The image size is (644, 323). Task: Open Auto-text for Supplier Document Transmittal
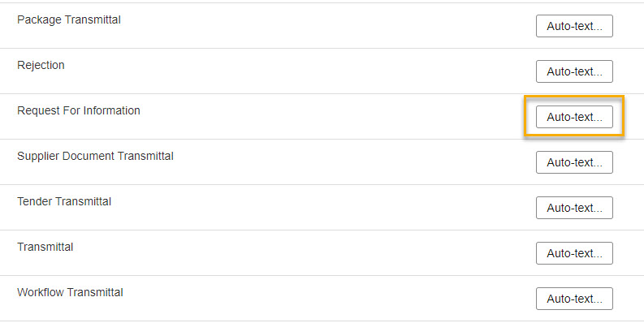click(574, 162)
